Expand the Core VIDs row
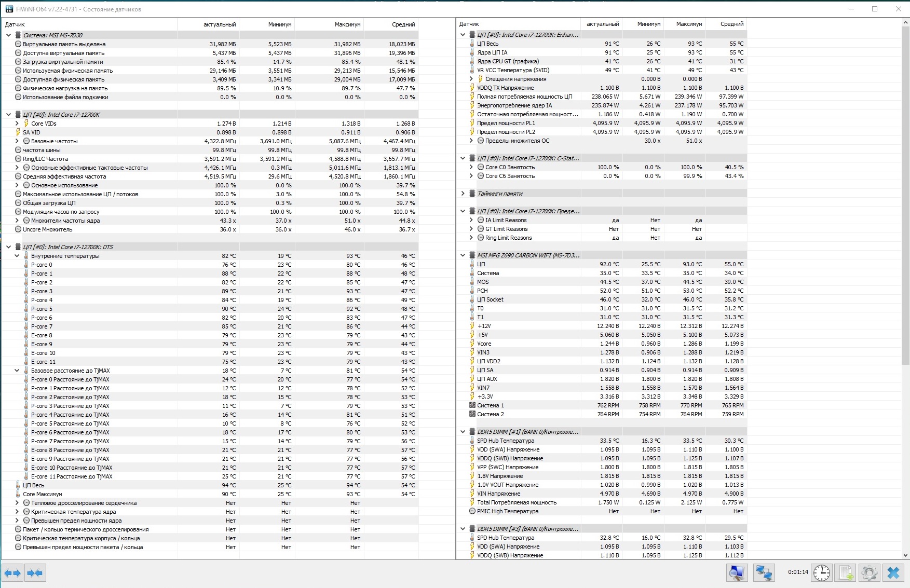 [17, 124]
